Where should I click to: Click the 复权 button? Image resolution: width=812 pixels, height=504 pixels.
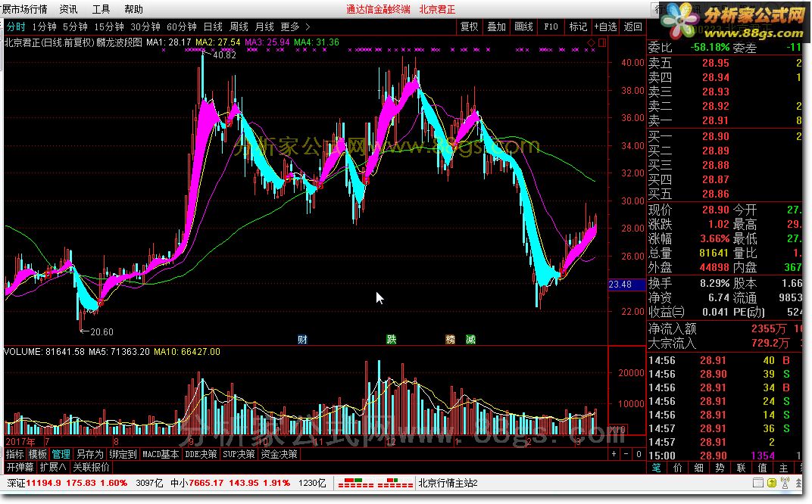[469, 27]
